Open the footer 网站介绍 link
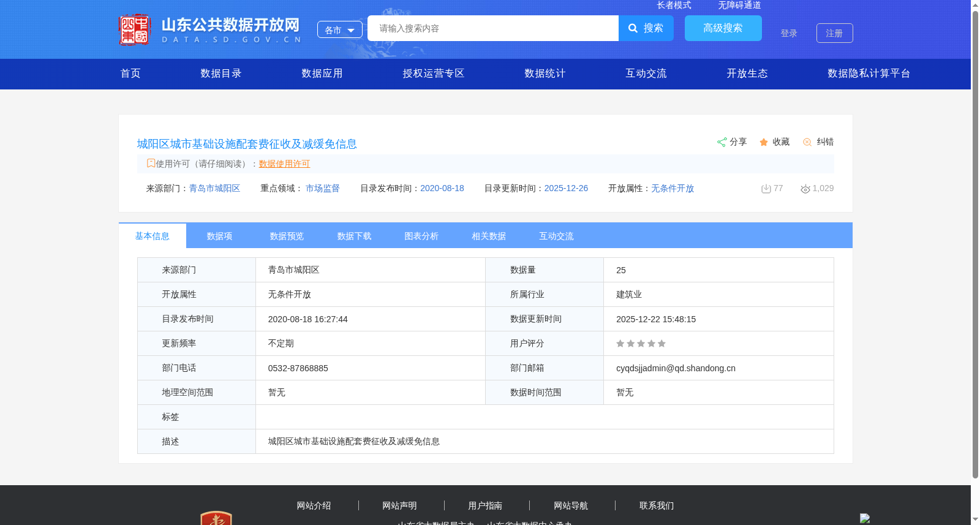The image size is (980, 525). [314, 505]
